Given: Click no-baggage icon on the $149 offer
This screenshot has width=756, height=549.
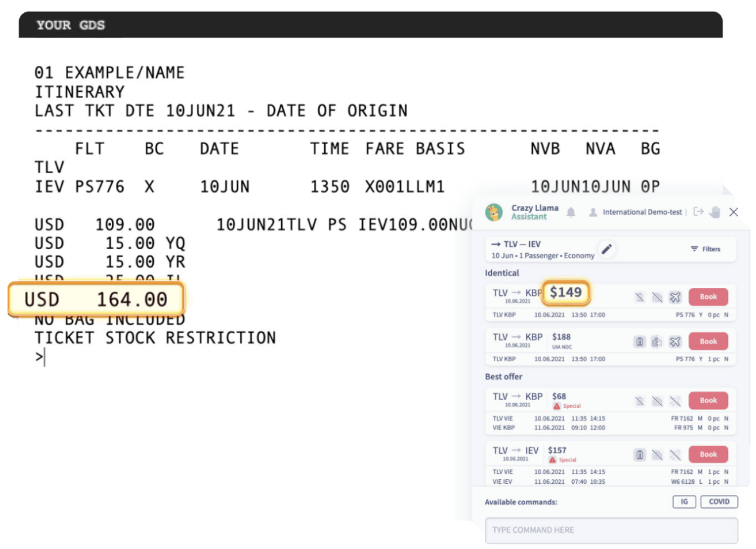Looking at the screenshot, I should (x=640, y=297).
